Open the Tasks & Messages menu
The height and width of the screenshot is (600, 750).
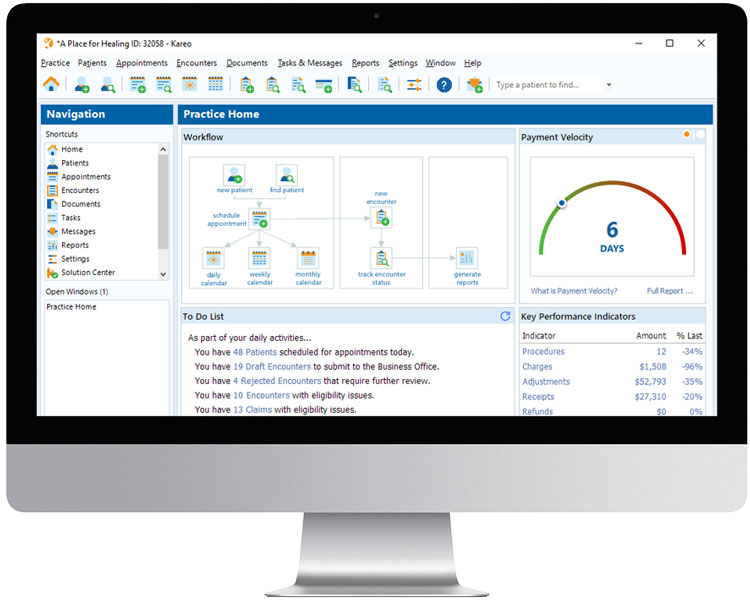pyautogui.click(x=309, y=63)
